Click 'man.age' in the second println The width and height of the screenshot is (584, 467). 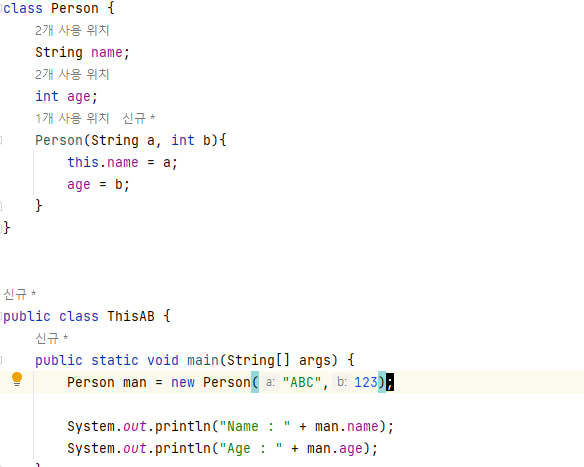[x=335, y=448]
